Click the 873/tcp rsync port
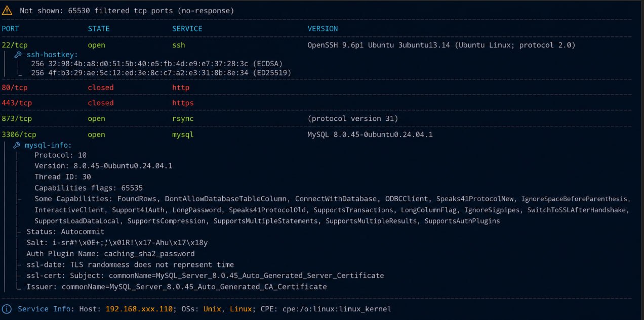The width and height of the screenshot is (644, 320). [x=17, y=119]
